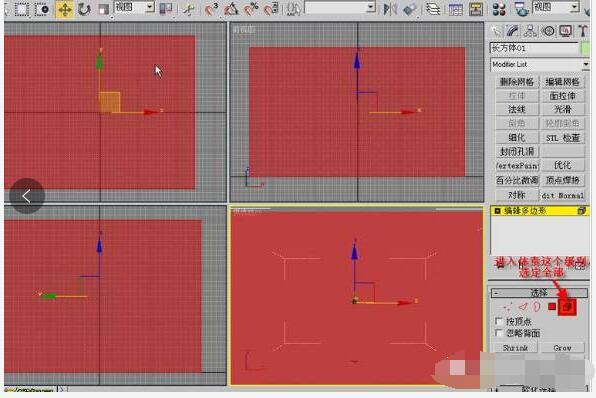Viewport: 596px width, 398px height.
Task: Click the Shrink selection button
Action: pos(515,347)
